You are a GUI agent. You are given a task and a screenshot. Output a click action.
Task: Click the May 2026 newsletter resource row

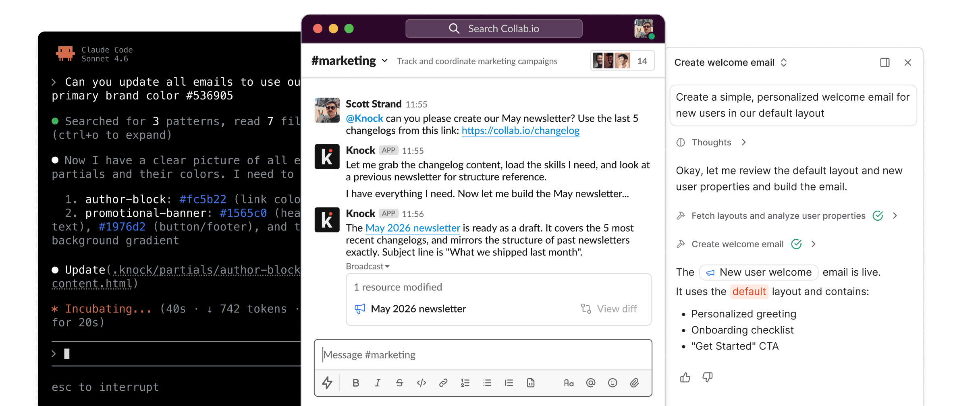pos(498,309)
